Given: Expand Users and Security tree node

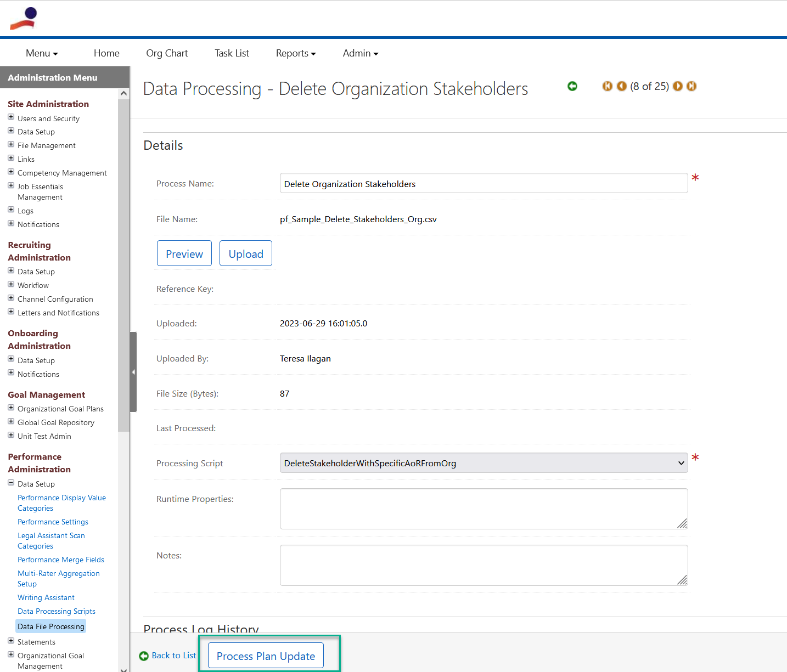Looking at the screenshot, I should (x=11, y=117).
